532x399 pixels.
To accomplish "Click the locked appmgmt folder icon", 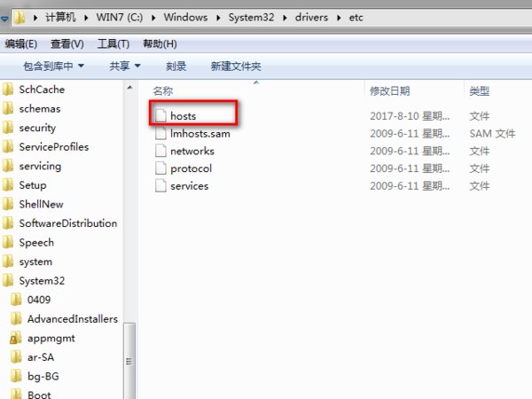I will pos(16,338).
